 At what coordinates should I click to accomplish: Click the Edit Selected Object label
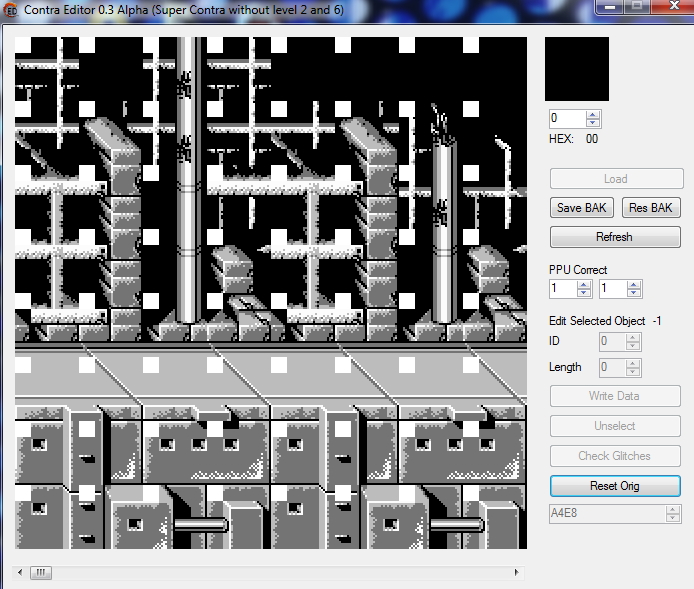597,321
